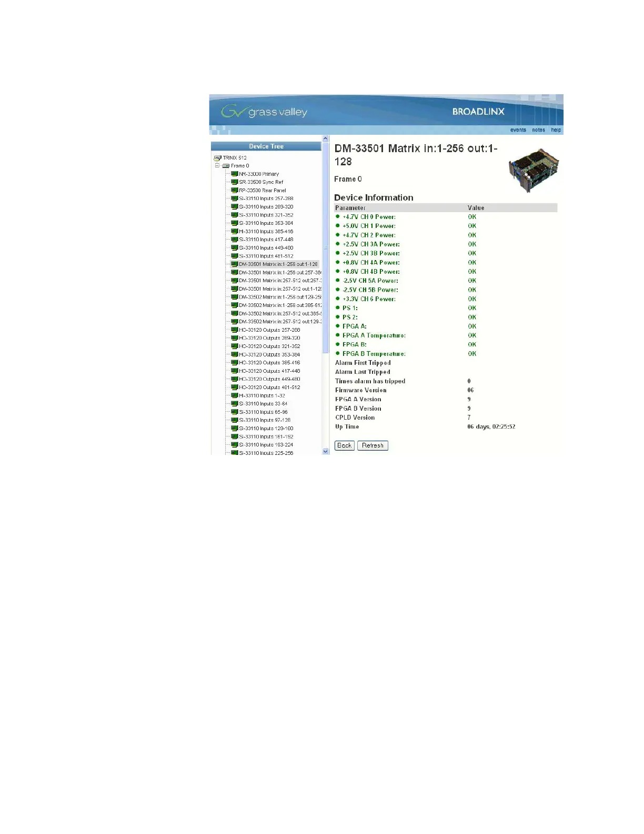
Task: Click the board icon for SI-33110 Inputs 481-512
Action: (235, 256)
